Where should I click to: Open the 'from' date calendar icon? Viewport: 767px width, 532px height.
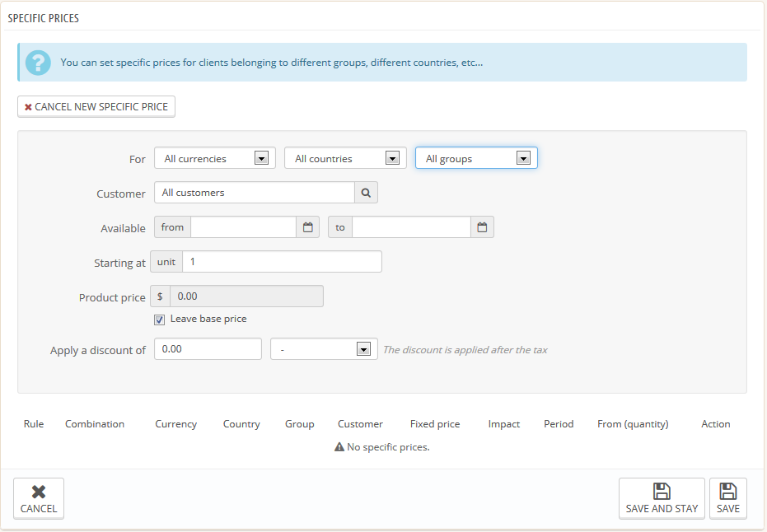pos(307,227)
